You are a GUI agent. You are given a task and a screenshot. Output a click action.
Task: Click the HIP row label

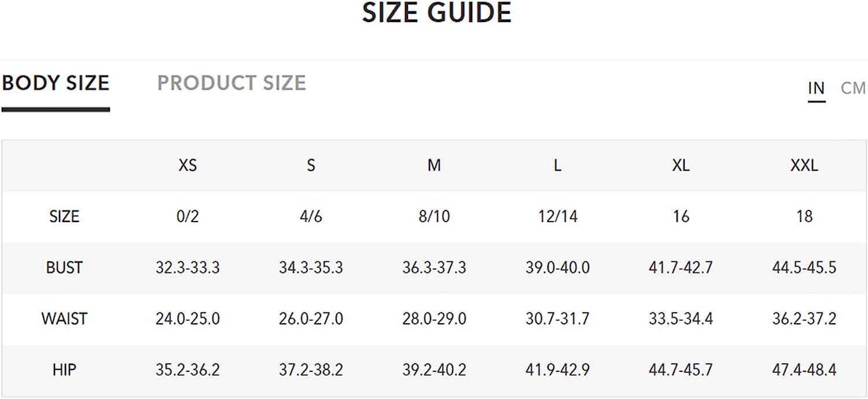click(64, 370)
